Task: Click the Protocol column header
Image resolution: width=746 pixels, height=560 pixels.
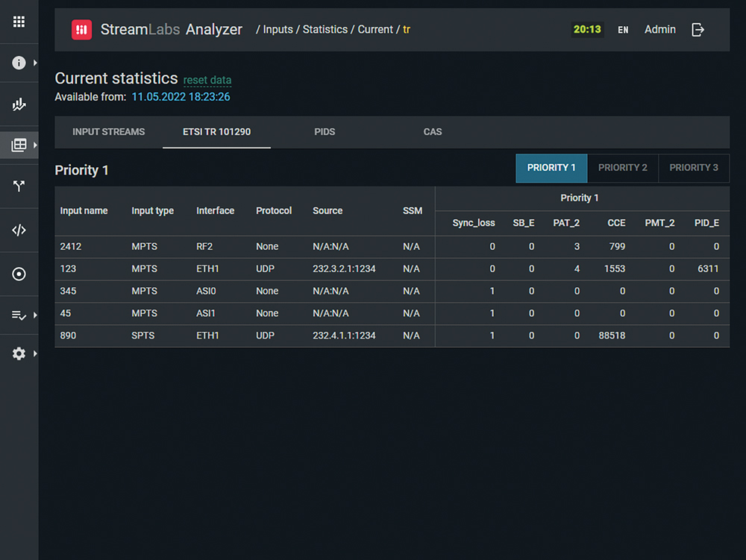Action: [x=274, y=210]
